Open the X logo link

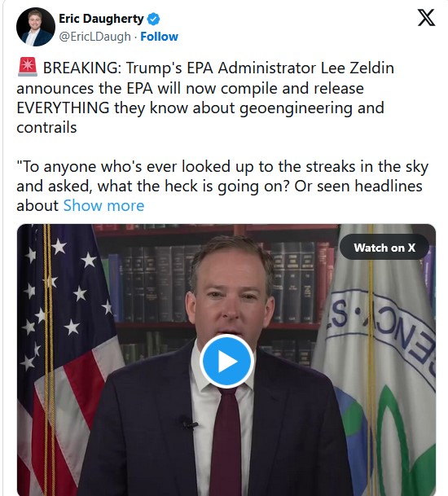(x=426, y=18)
